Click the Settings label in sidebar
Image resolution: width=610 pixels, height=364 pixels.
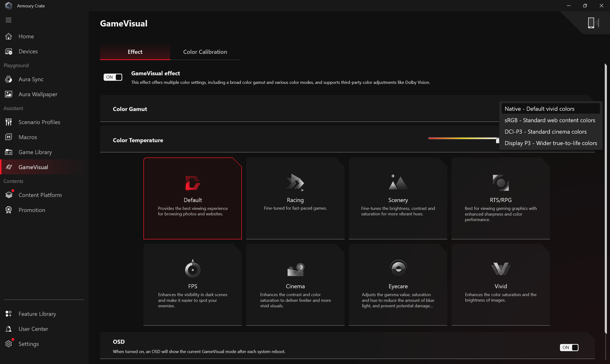(x=29, y=344)
